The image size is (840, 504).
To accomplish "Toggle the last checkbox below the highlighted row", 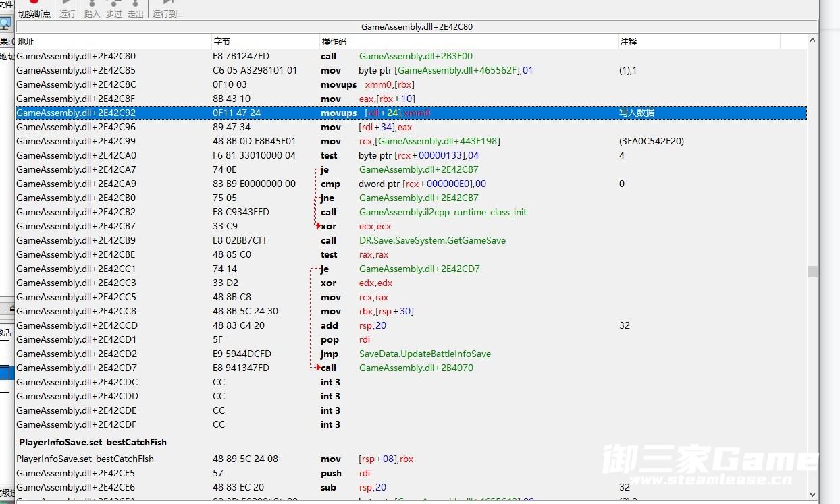I will click(5, 387).
